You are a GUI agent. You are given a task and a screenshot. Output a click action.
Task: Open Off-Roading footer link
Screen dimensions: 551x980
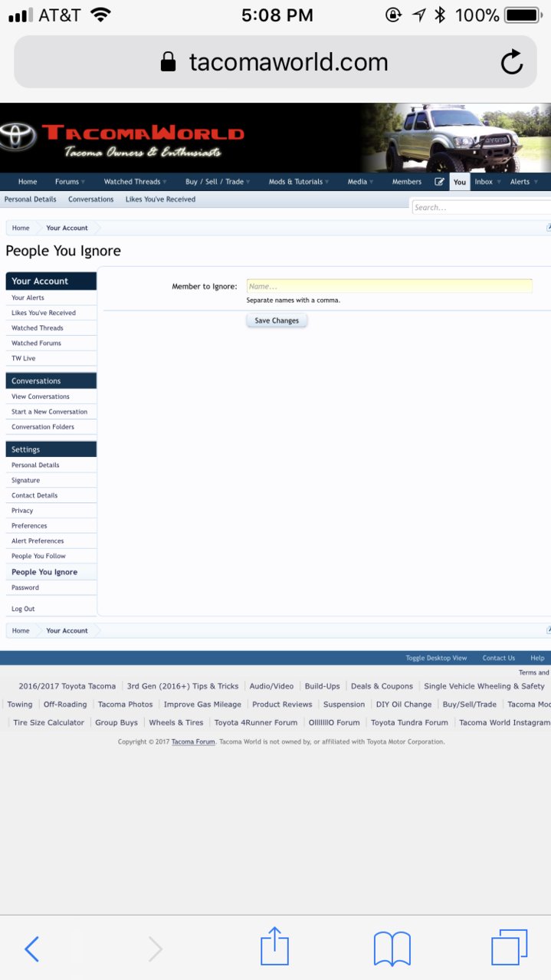click(x=65, y=704)
